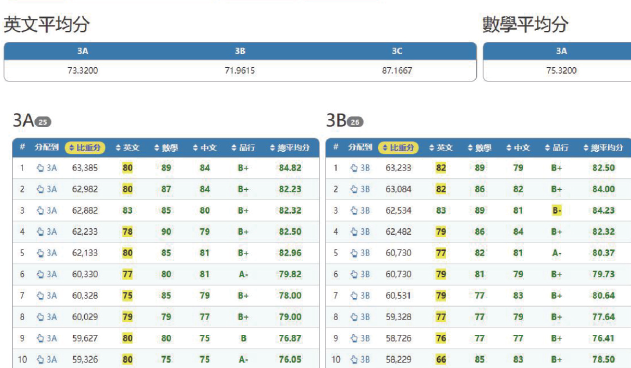This screenshot has width=631, height=368.
Task: Click highlighted B- grade in 3B table
Action: click(x=557, y=211)
